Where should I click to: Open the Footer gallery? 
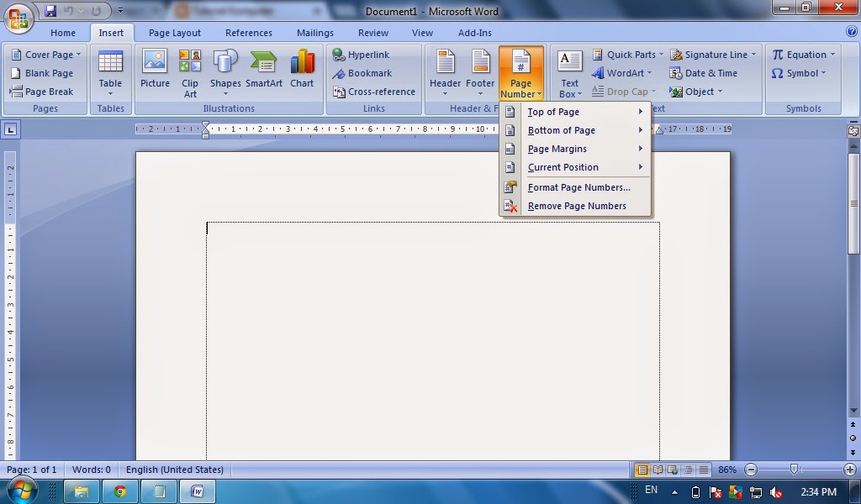click(x=480, y=74)
